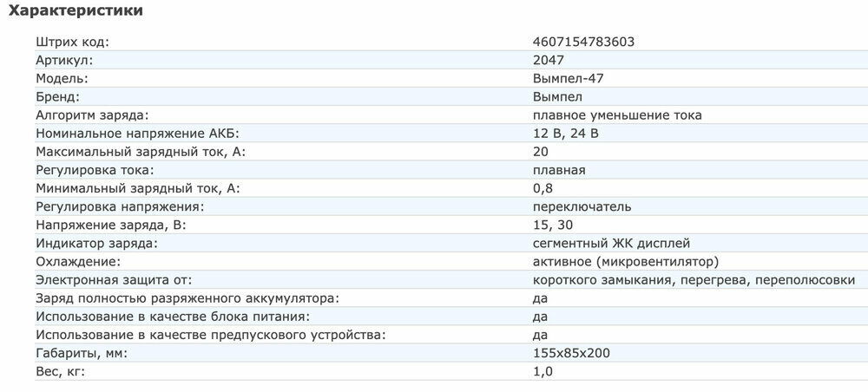This screenshot has height=392, width=868.
Task: Select 'активное (микровентилятор)' value
Action: pyautogui.click(x=626, y=261)
